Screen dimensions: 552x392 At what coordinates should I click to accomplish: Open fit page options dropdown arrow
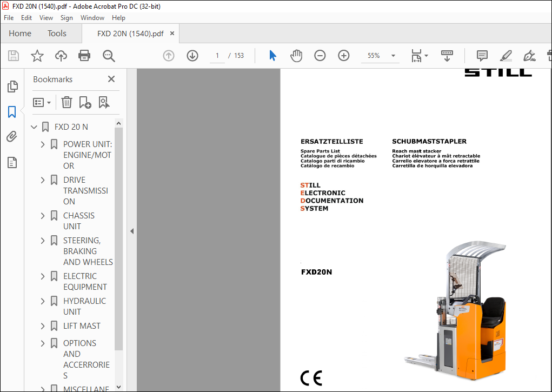(427, 56)
